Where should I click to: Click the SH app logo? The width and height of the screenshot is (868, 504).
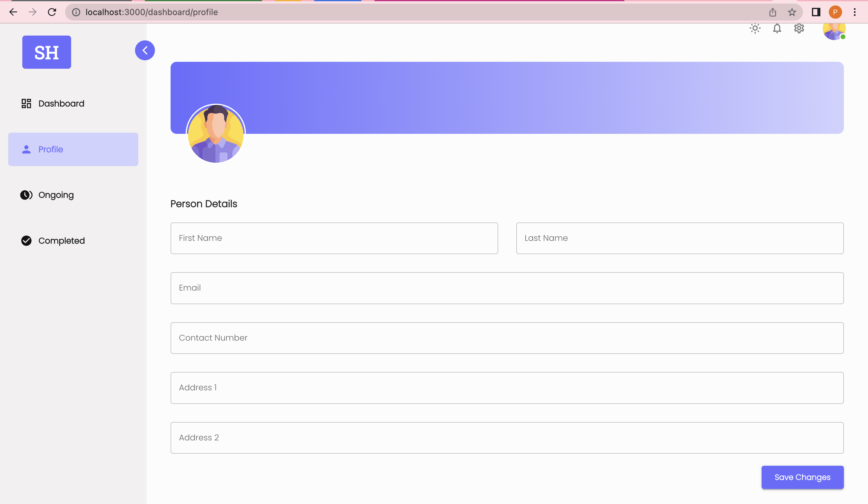tap(46, 52)
